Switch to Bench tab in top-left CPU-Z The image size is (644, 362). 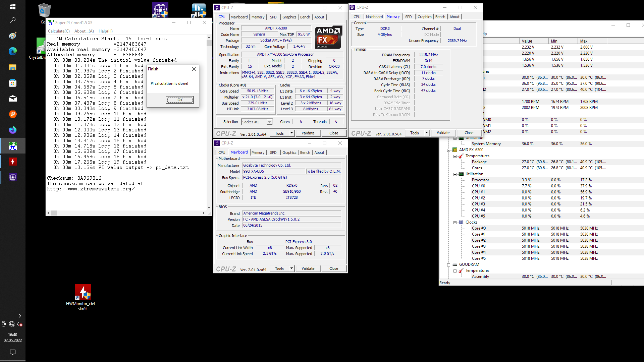305,17
